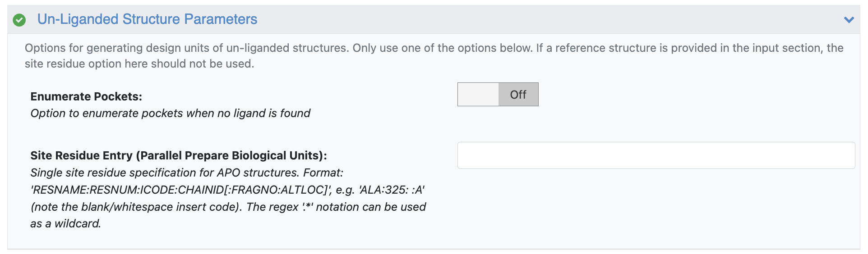
Task: Click the "Enumerate Pockets:" label
Action: (86, 96)
